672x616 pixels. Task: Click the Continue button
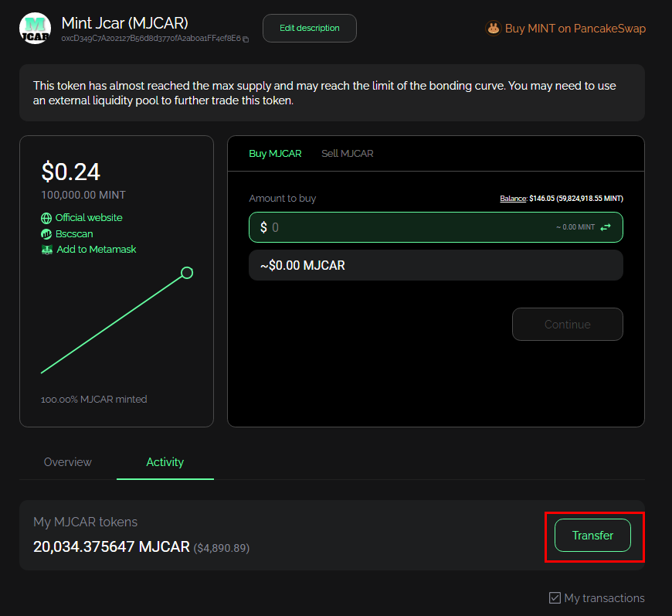(x=568, y=325)
